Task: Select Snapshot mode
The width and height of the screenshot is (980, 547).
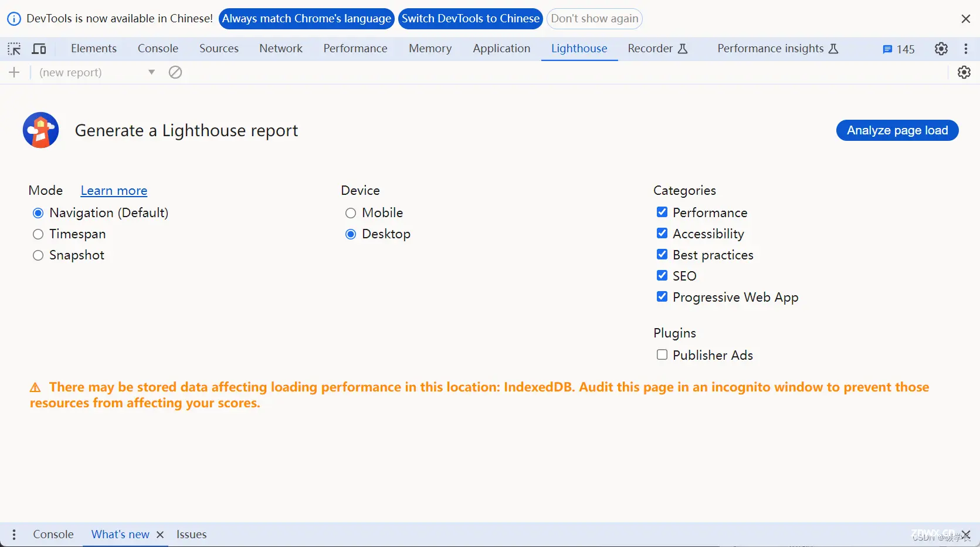Action: click(38, 255)
